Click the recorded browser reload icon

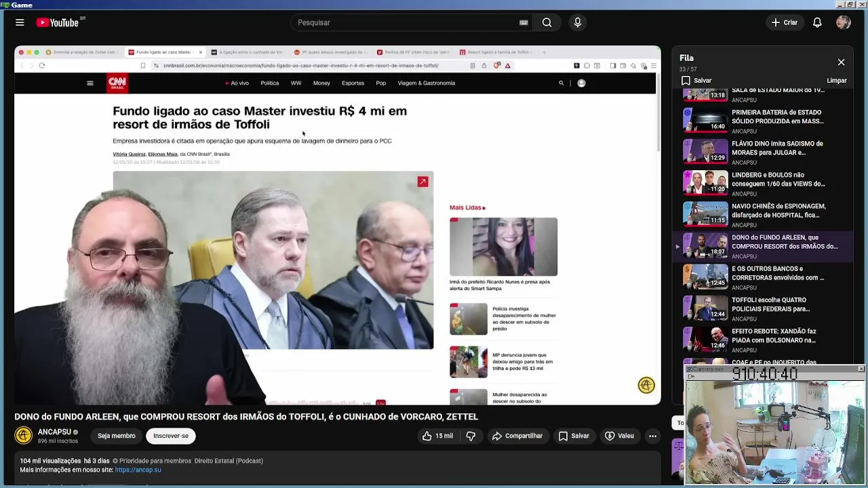point(42,66)
